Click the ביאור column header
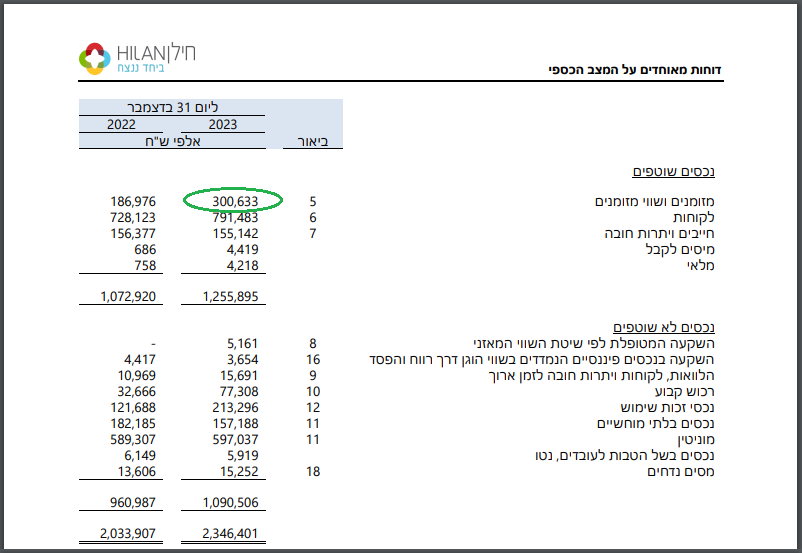 pos(319,142)
